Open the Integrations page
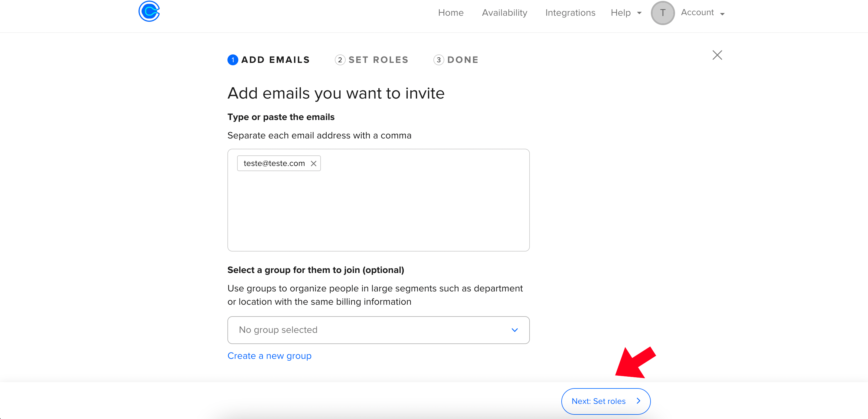This screenshot has width=868, height=419. [x=570, y=13]
